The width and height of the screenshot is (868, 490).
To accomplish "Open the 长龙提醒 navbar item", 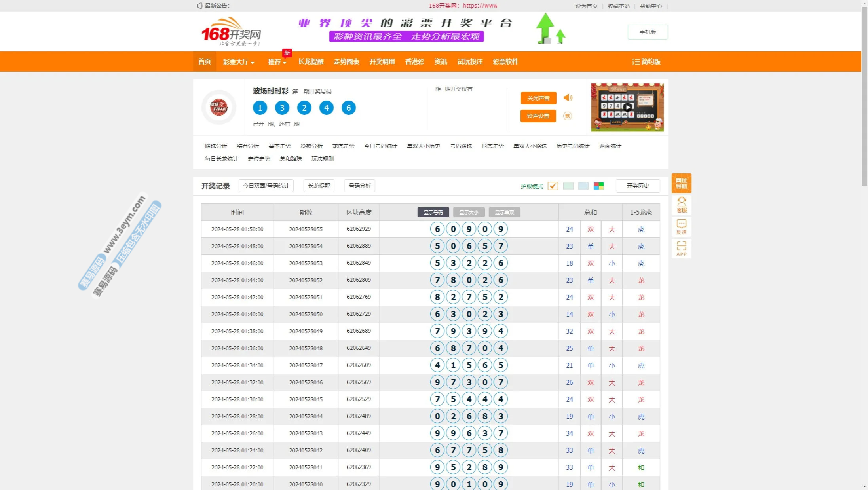I will tap(311, 62).
